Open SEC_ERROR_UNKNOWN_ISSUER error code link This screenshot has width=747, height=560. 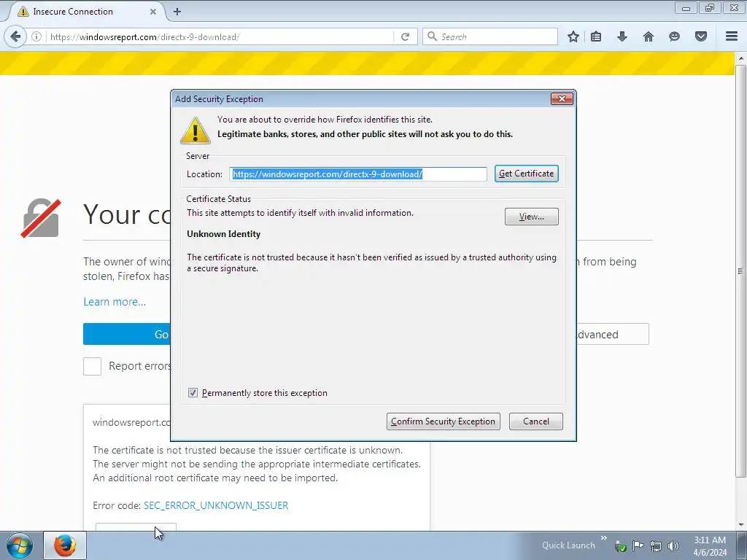216,505
